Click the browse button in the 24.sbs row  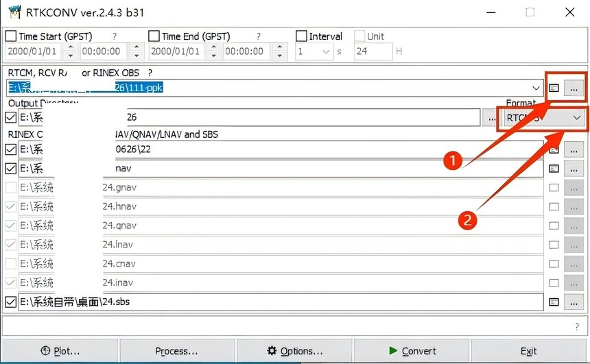574,302
